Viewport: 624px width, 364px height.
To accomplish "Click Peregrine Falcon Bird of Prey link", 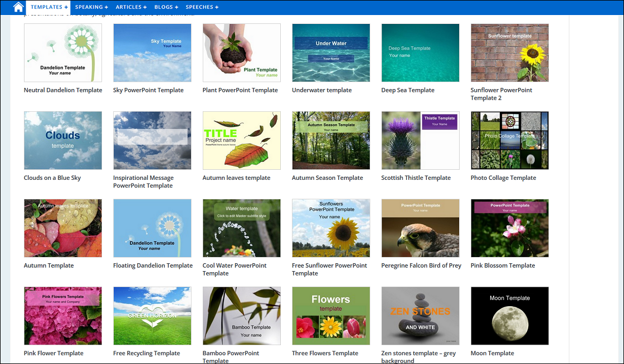I will [421, 265].
